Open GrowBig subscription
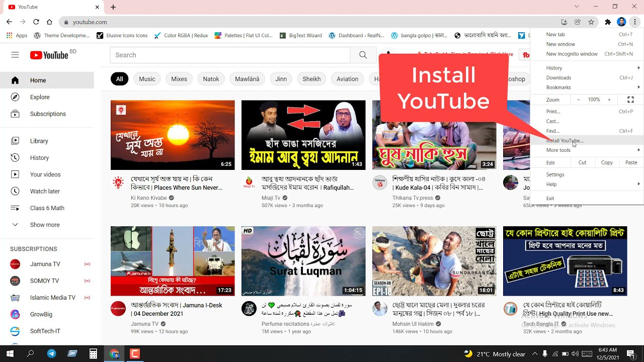Viewport: 644px width, 362px height. coord(47,314)
